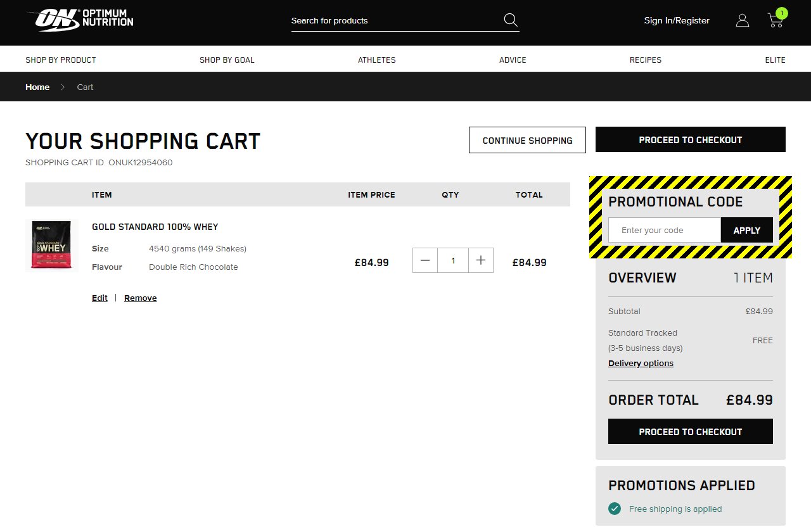811x532 pixels.
Task: Click the search magnifier icon
Action: click(x=511, y=20)
